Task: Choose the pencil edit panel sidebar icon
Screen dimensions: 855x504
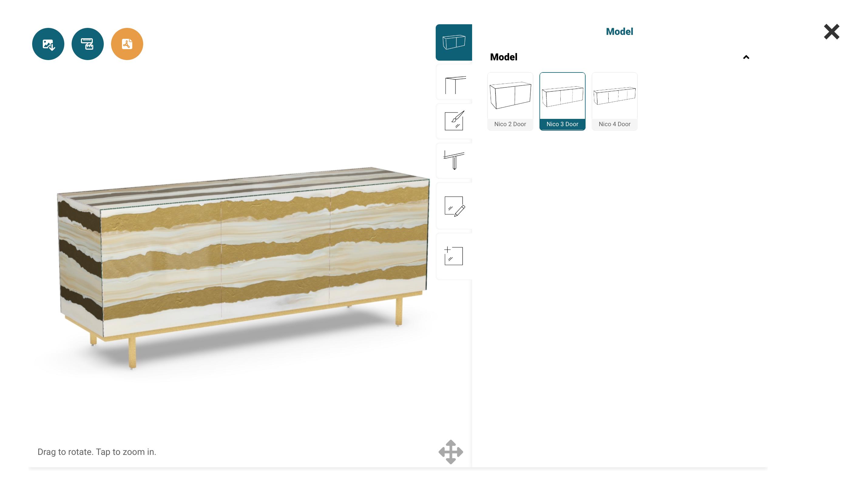Action: point(455,206)
